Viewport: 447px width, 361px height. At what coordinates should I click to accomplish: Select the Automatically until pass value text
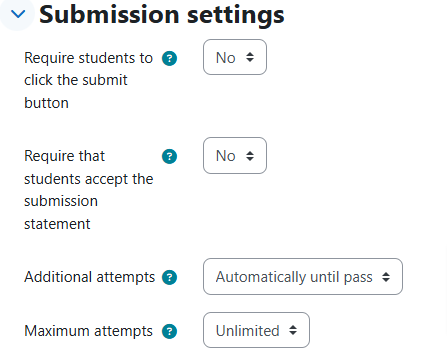coord(294,277)
